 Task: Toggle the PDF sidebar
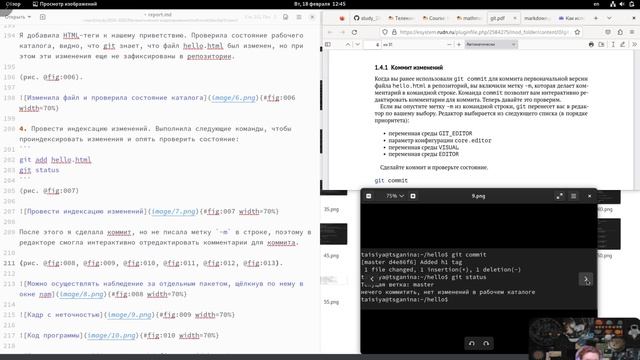[328, 44]
